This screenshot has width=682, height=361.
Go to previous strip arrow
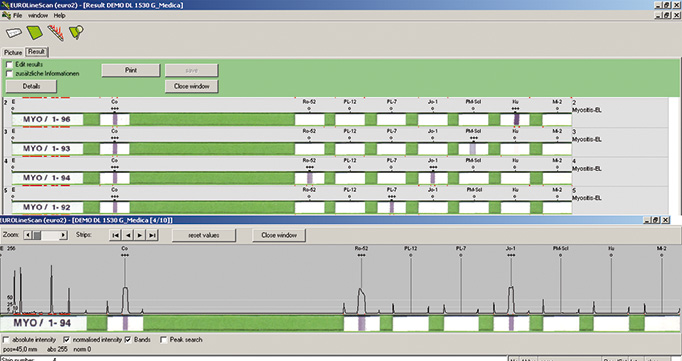tap(128, 235)
